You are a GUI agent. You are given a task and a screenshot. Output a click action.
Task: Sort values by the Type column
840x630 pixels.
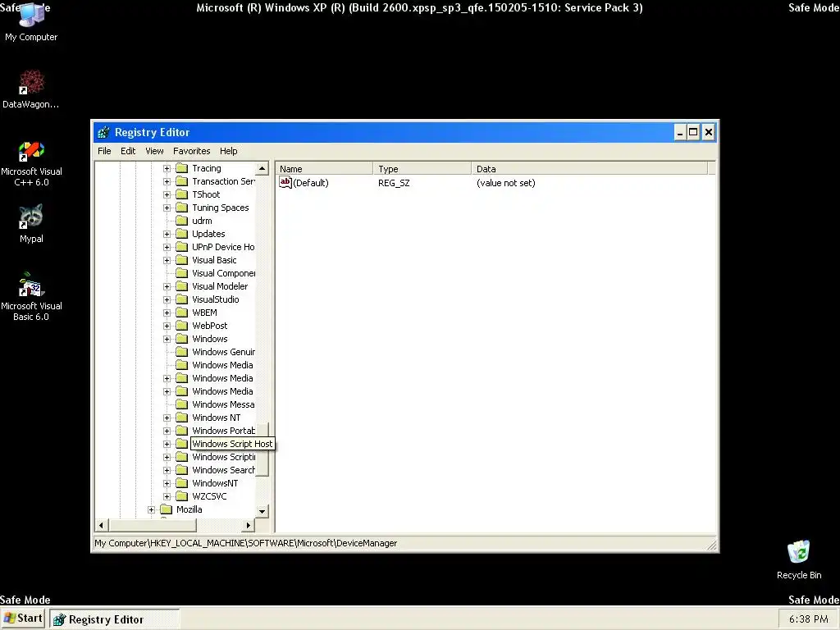coord(422,169)
